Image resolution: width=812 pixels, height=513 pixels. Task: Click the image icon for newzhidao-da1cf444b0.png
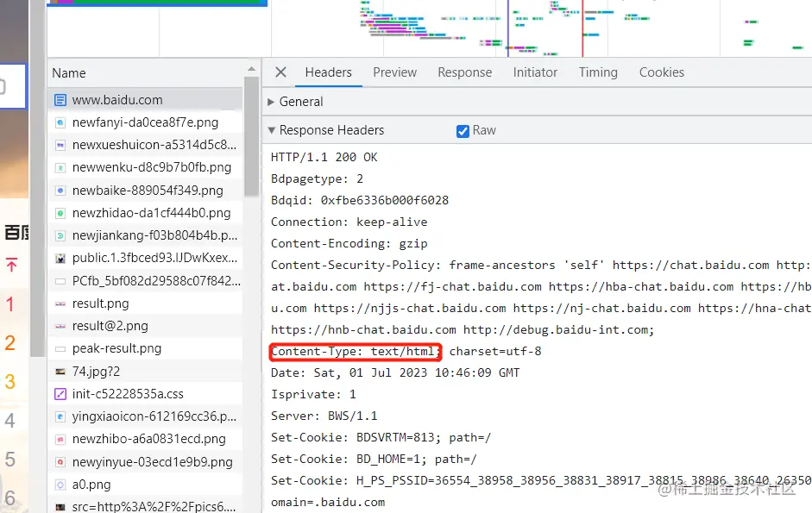click(x=60, y=213)
